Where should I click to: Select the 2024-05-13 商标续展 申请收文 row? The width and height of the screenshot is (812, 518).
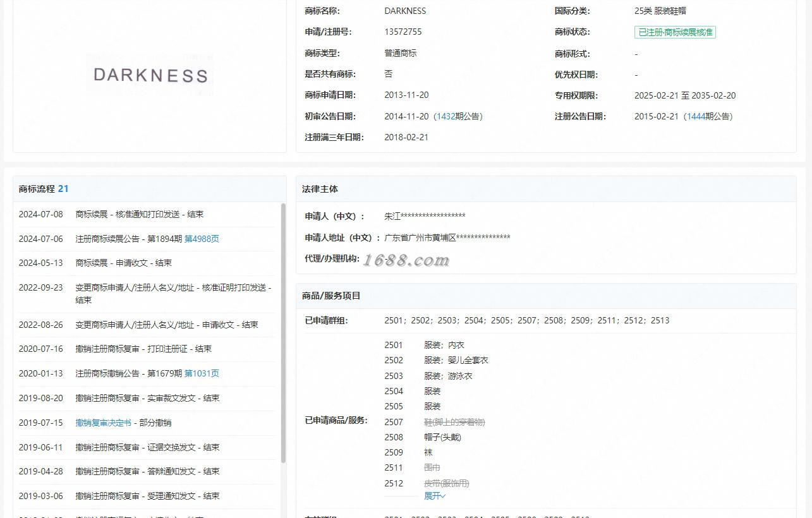(x=147, y=263)
